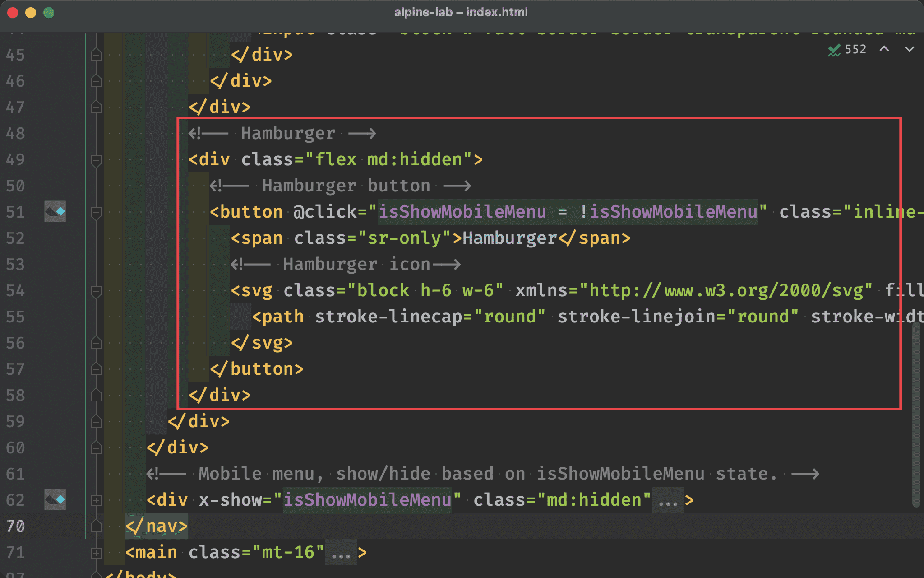Click the @click attribute on button

[x=325, y=212]
